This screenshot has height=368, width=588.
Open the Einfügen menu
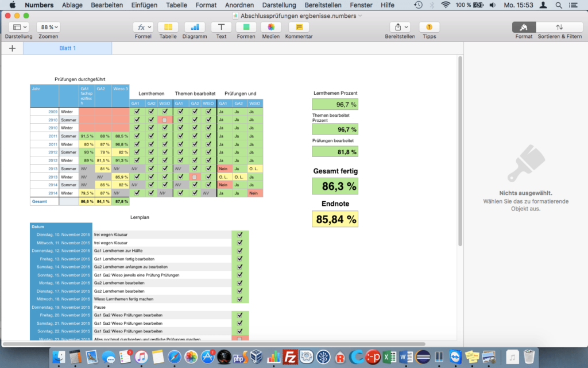pyautogui.click(x=144, y=5)
